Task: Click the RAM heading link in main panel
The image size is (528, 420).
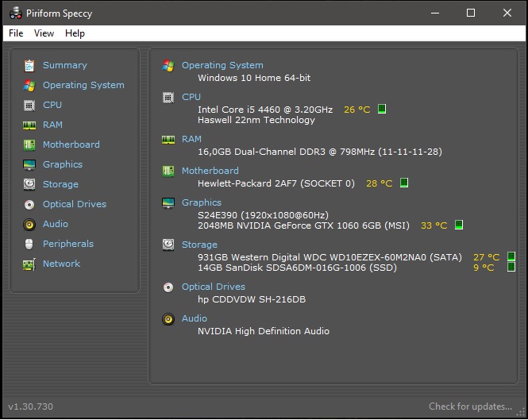Action: [x=191, y=139]
